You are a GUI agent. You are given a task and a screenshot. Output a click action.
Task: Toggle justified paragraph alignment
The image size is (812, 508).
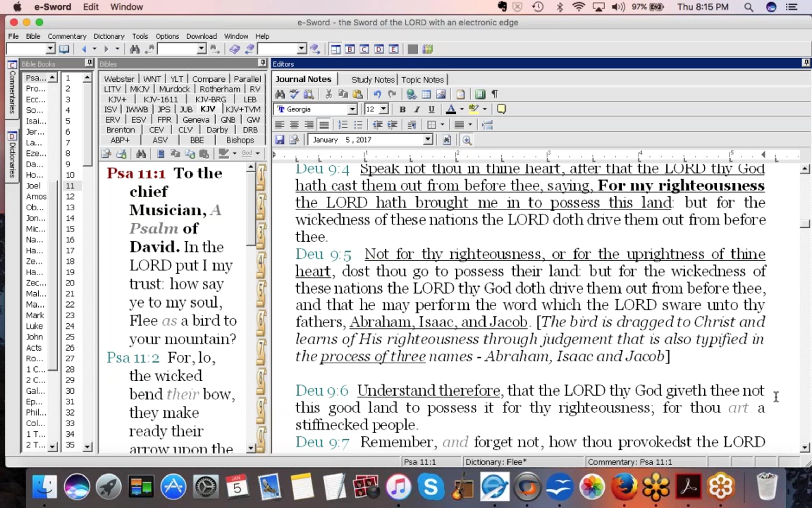(324, 125)
